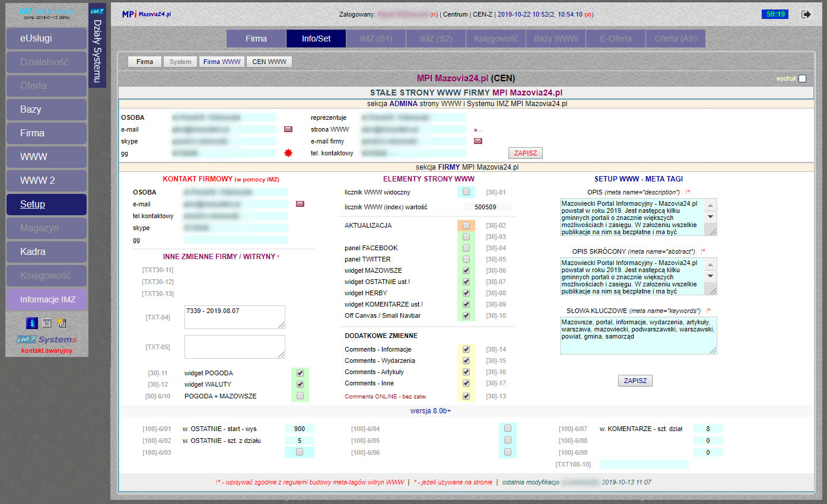Click the calculator icon with yellow star

(62, 323)
